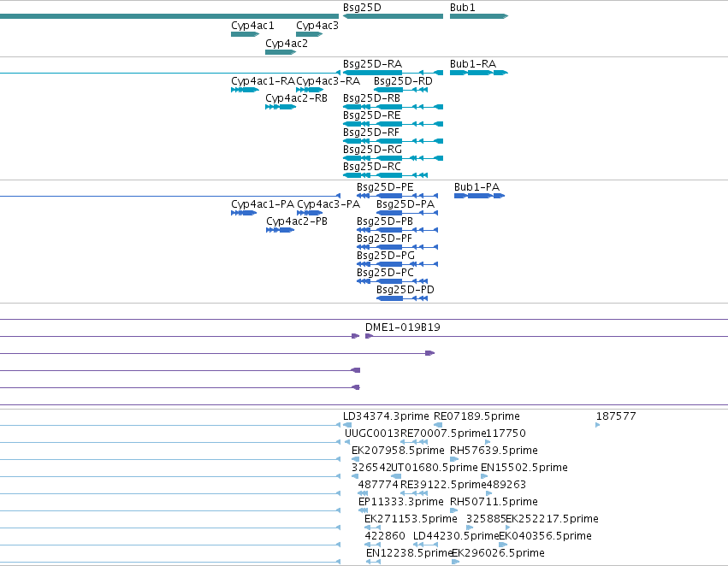Click EST LD44230.5prime

[x=426, y=545]
